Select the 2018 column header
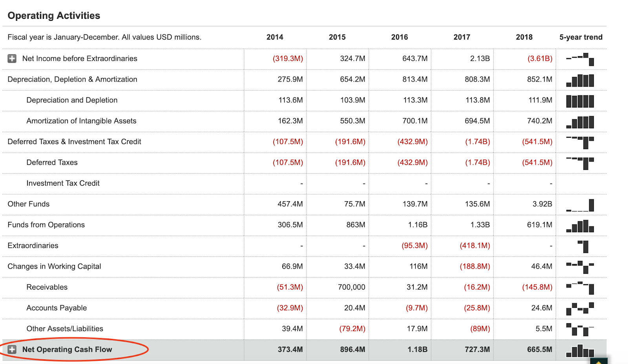628x364 pixels. [x=524, y=37]
